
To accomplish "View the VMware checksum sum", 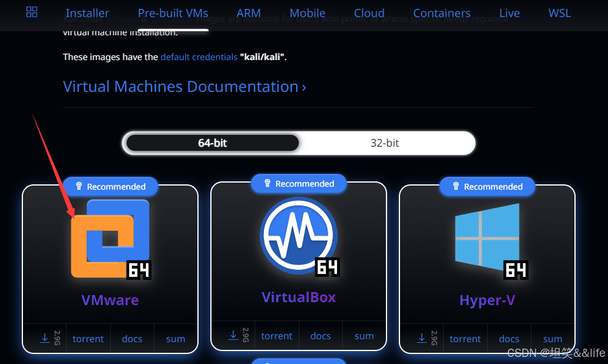I will click(175, 339).
